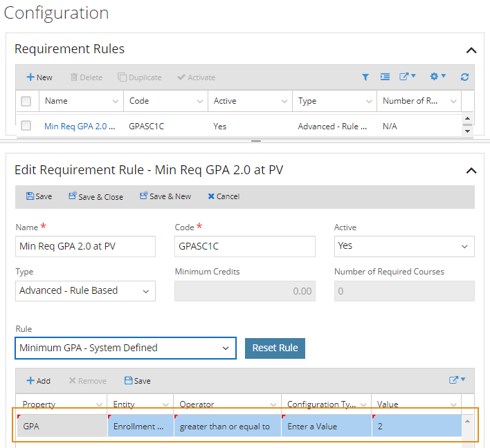Click Remove in rule grid toolbar
This screenshot has height=448, width=490.
(x=88, y=381)
